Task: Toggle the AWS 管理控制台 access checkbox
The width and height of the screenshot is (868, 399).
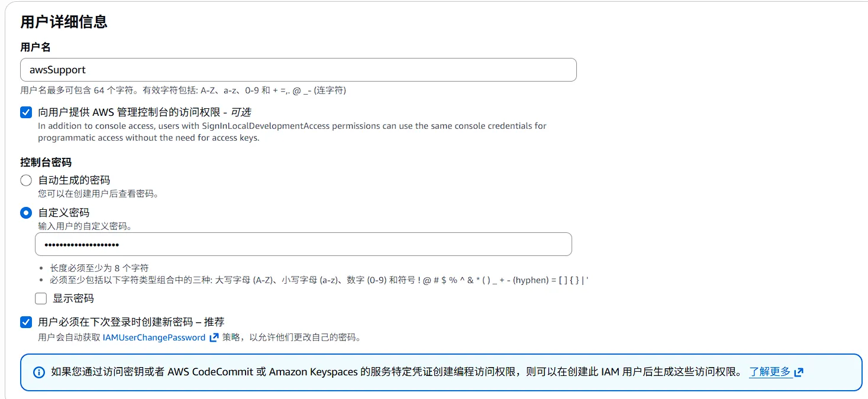Action: (x=26, y=112)
